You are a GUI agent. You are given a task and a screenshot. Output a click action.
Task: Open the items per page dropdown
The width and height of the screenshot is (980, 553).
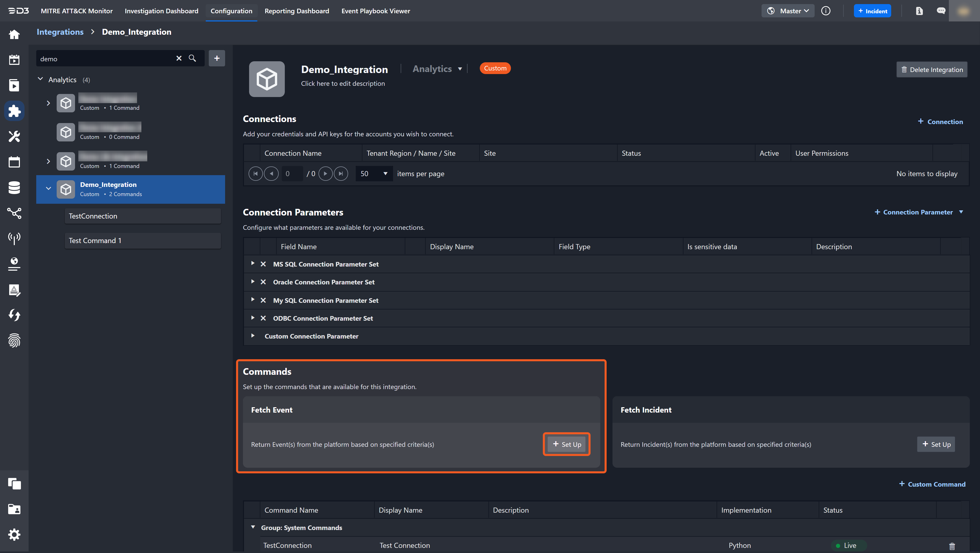tap(374, 174)
